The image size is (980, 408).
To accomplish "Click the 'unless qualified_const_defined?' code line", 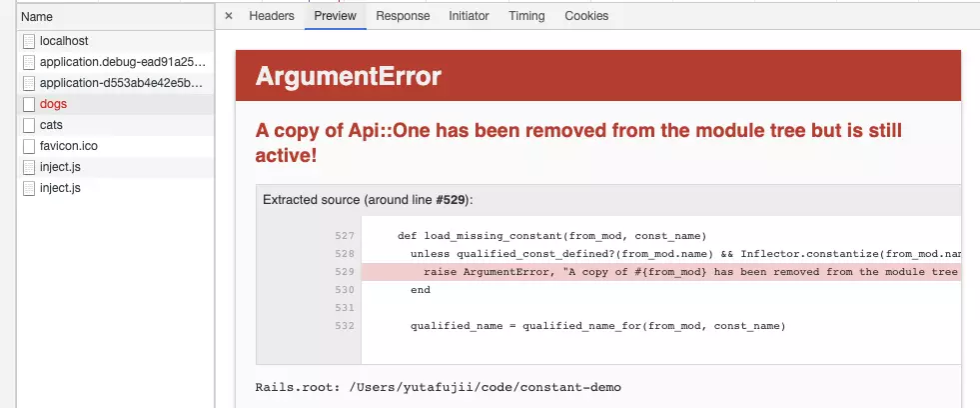I will point(685,254).
